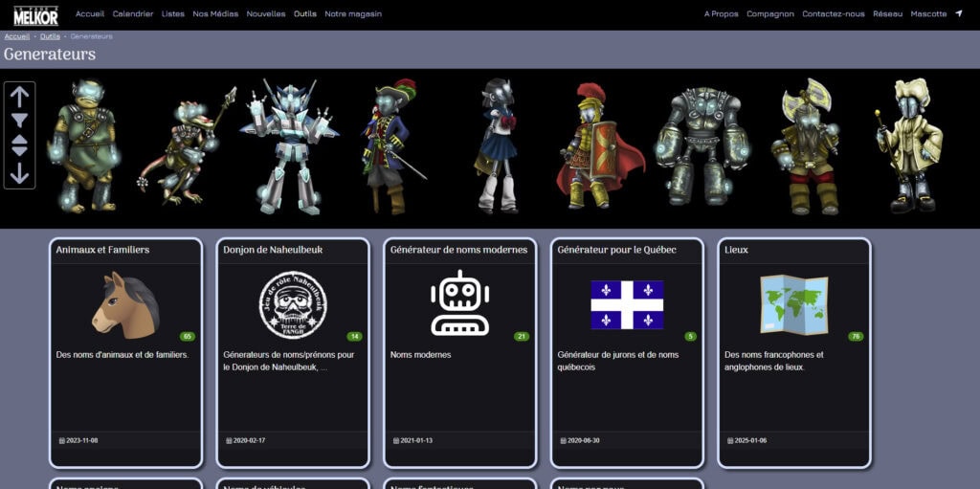Click the Contactez-nous link
980x489 pixels.
click(833, 14)
